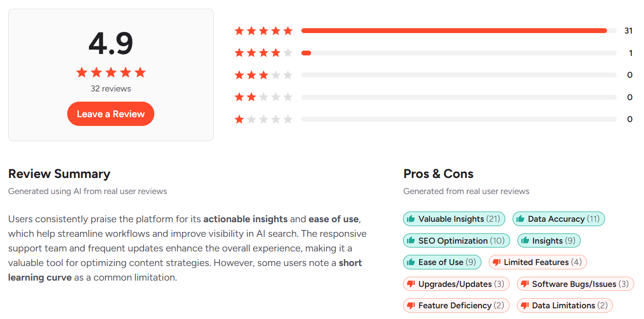Click the thumbs-down icon on Feature Deficiency
This screenshot has width=644, height=319.
410,305
